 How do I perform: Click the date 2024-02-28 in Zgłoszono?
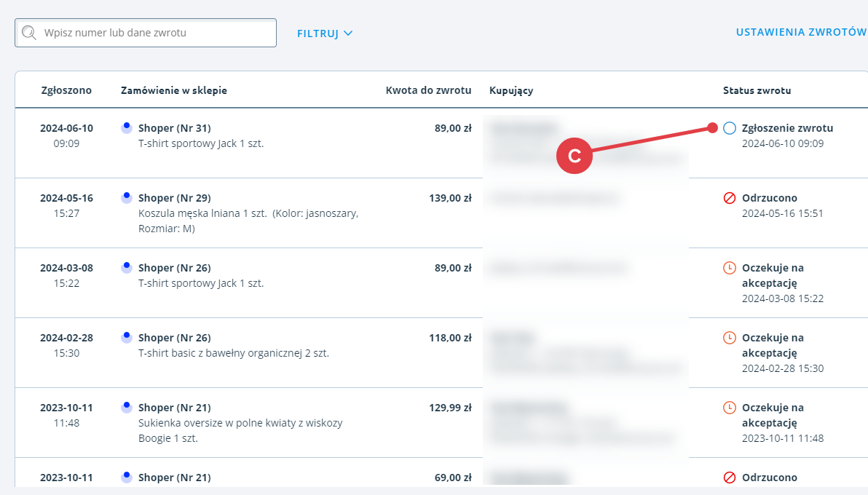[x=66, y=337]
